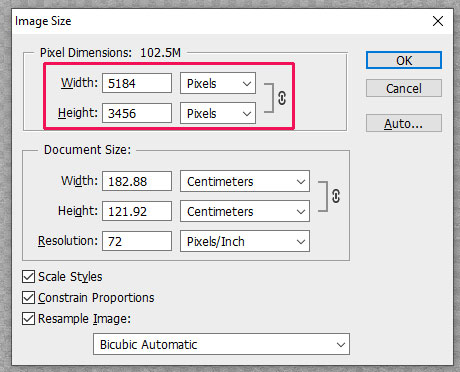This screenshot has height=372, width=460.
Task: Click the Auto... button
Action: coord(404,123)
